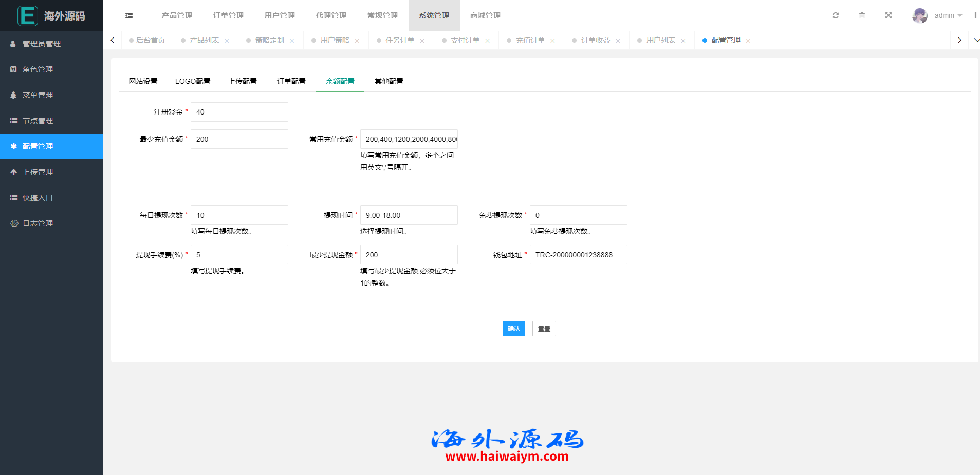Viewport: 980px width, 475px height.
Task: Click the trash clear-cache icon
Action: (x=862, y=15)
